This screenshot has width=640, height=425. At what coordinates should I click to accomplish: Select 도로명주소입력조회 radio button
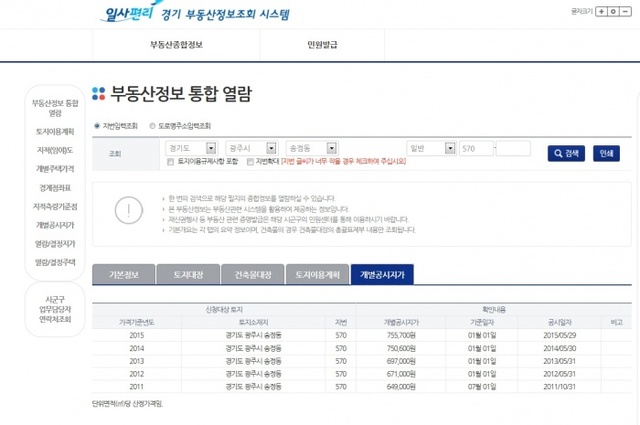tap(152, 126)
